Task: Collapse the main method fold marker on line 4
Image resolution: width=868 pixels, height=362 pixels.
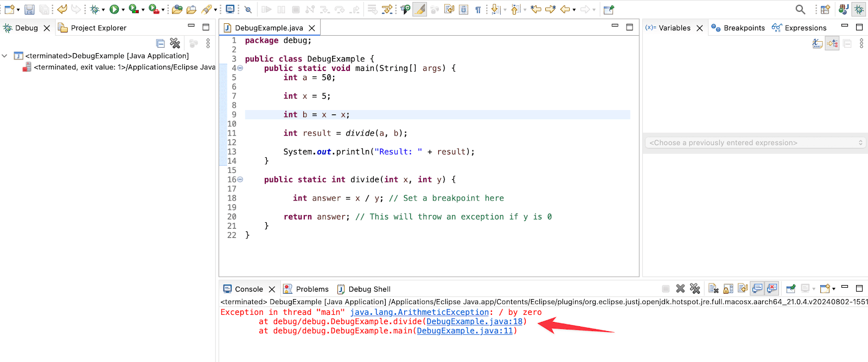Action: (x=240, y=68)
